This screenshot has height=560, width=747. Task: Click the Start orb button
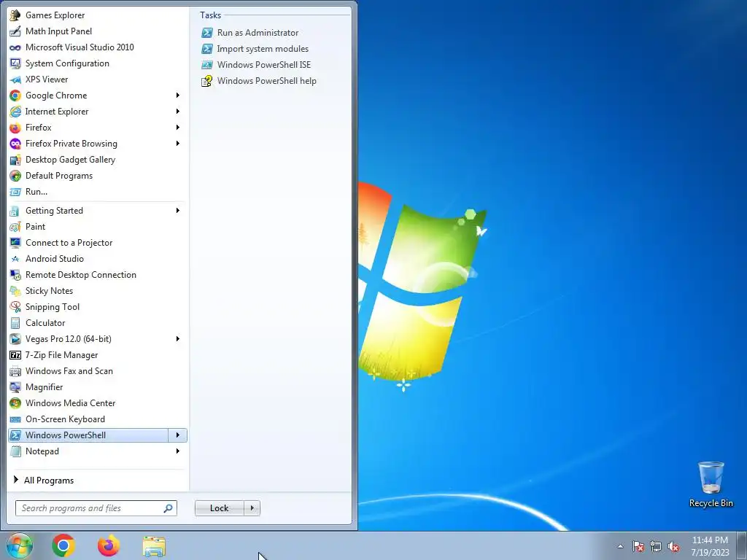tap(20, 546)
